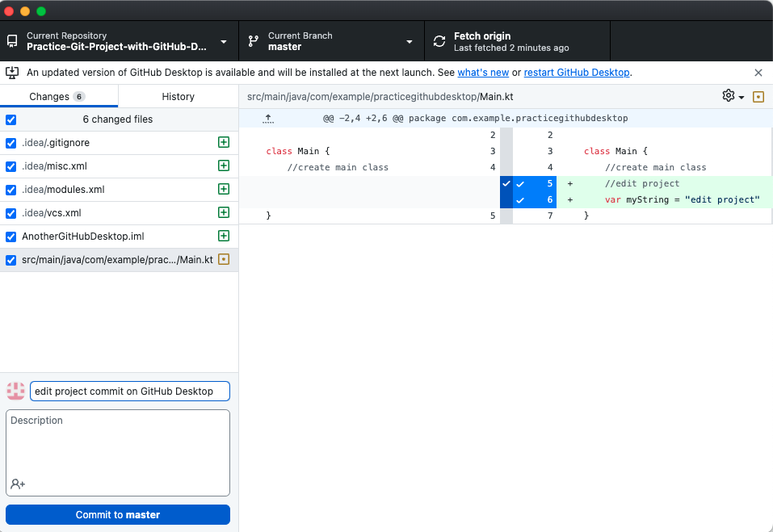Select the .idea/misc.xml file row

119,166
